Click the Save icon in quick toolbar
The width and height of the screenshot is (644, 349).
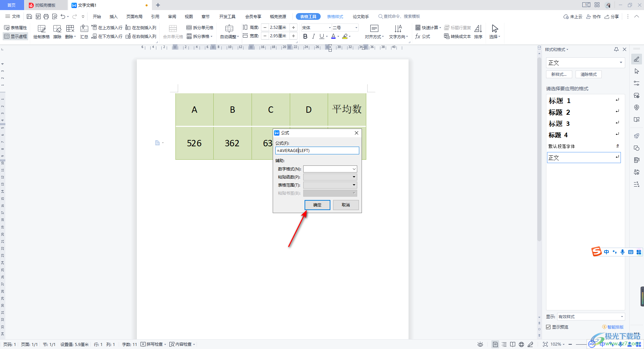click(x=29, y=16)
